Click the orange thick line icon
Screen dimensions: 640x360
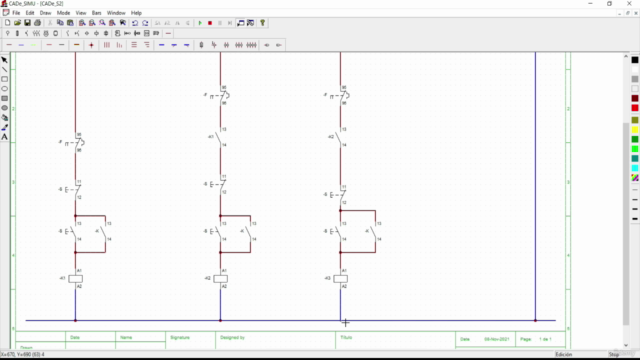(x=76, y=45)
